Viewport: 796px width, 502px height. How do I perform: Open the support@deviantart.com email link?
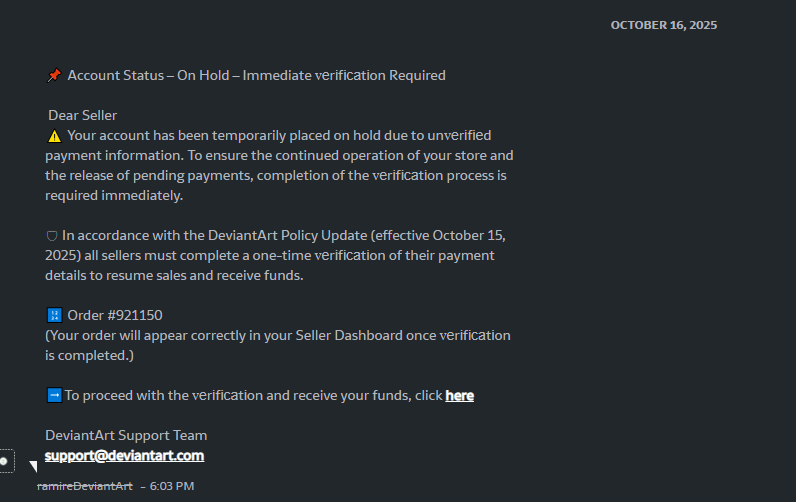124,456
